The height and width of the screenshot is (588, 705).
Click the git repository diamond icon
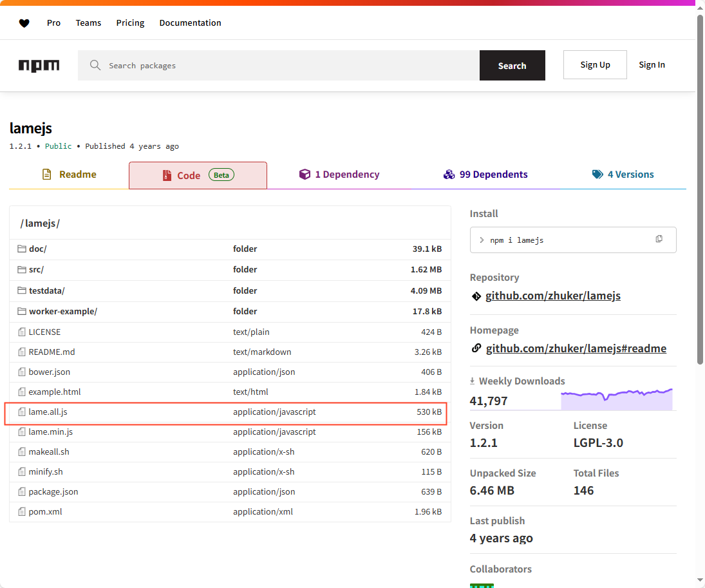point(476,296)
